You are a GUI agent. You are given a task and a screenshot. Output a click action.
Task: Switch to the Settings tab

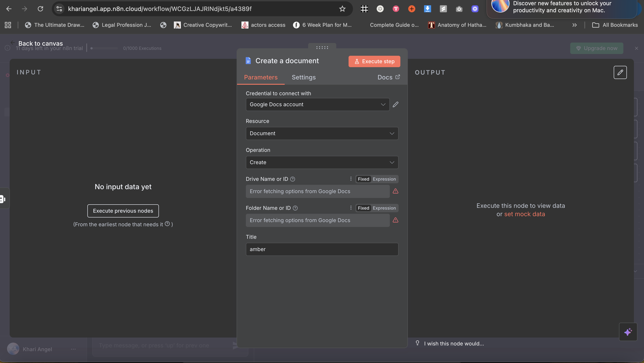[304, 77]
